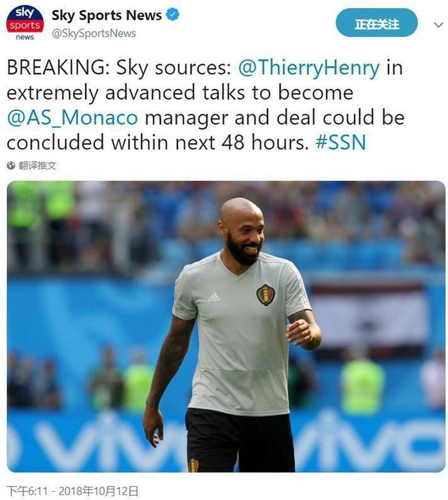Toggle the 正在关注 following button
Viewport: 448px width, 500px height.
[x=376, y=23]
